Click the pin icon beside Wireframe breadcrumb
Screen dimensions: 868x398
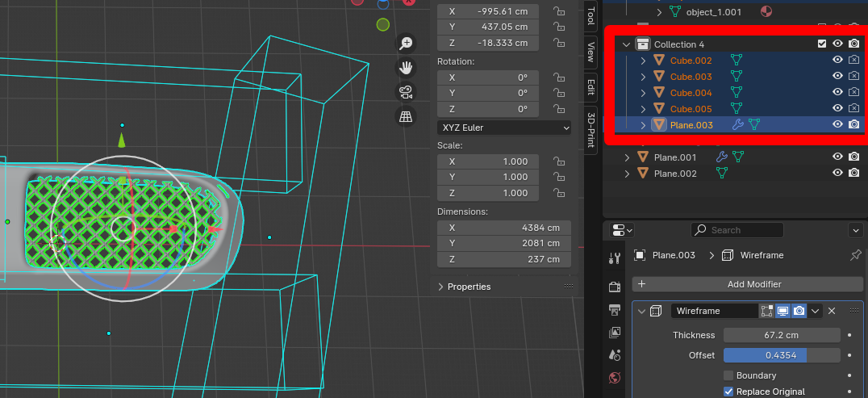pyautogui.click(x=855, y=255)
